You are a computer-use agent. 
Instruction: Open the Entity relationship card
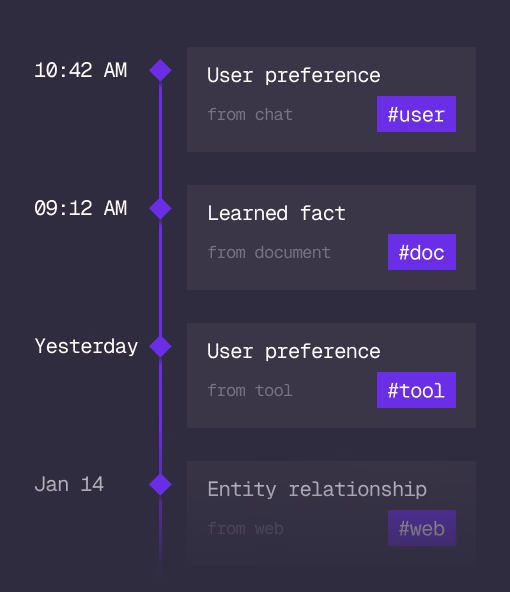[331, 513]
